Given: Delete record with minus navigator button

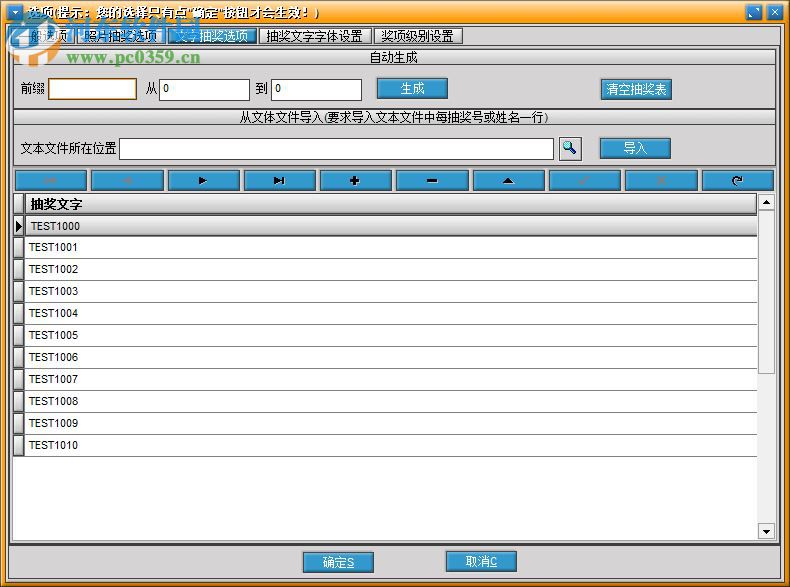Looking at the screenshot, I should tap(432, 180).
